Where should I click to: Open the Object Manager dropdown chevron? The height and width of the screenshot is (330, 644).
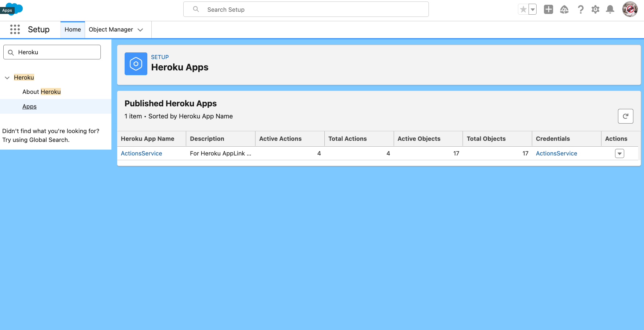pyautogui.click(x=140, y=30)
